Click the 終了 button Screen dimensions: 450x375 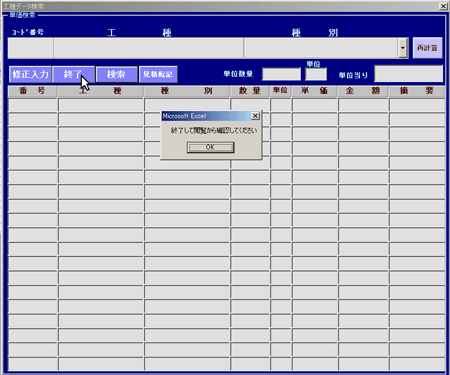point(74,74)
